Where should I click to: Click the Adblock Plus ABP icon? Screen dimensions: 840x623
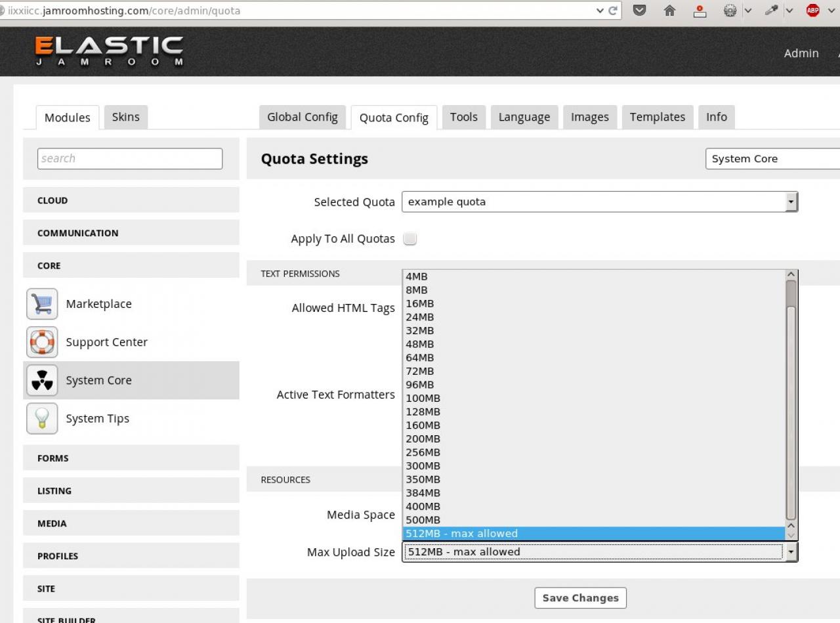(812, 11)
